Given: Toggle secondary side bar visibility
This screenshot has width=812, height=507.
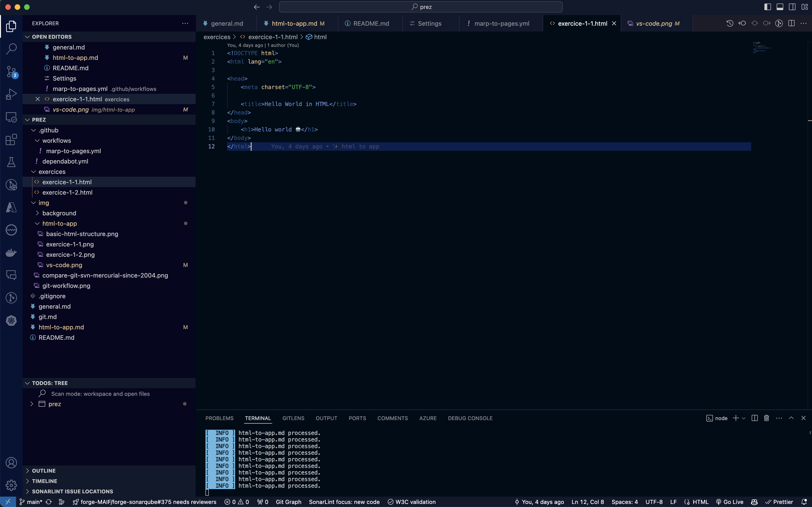Looking at the screenshot, I should point(792,7).
